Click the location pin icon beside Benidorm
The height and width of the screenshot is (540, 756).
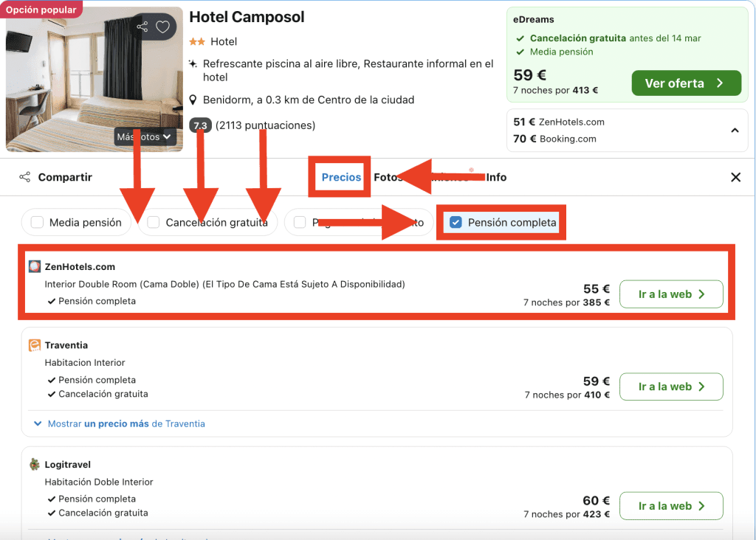click(193, 100)
